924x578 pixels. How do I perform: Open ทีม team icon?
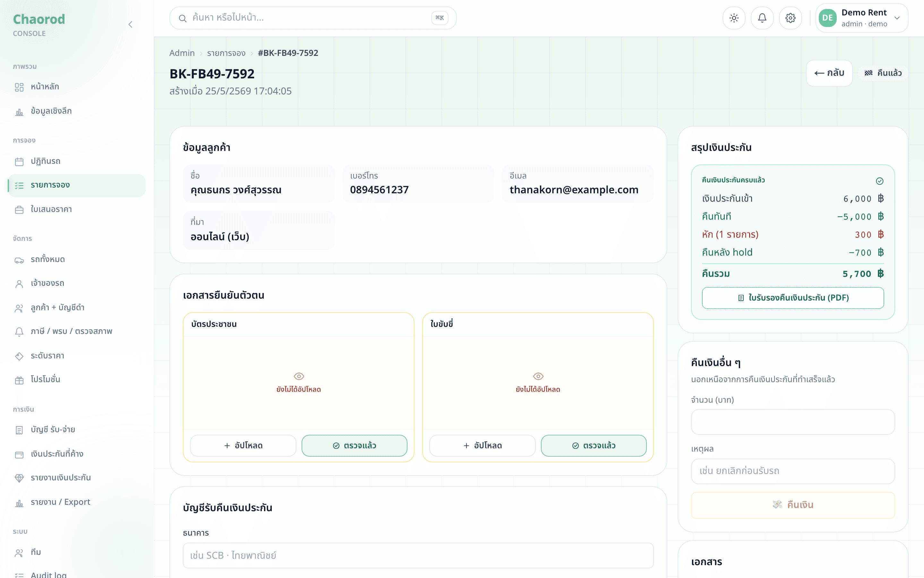coord(19,553)
